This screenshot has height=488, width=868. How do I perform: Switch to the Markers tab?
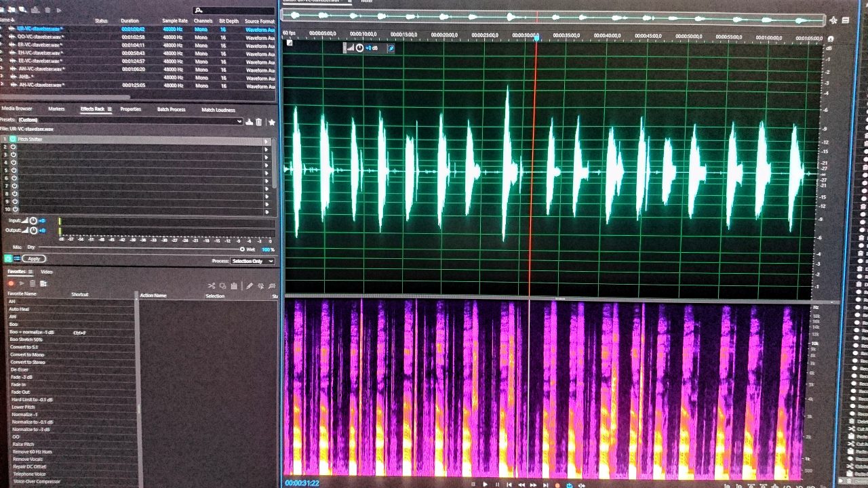click(56, 109)
